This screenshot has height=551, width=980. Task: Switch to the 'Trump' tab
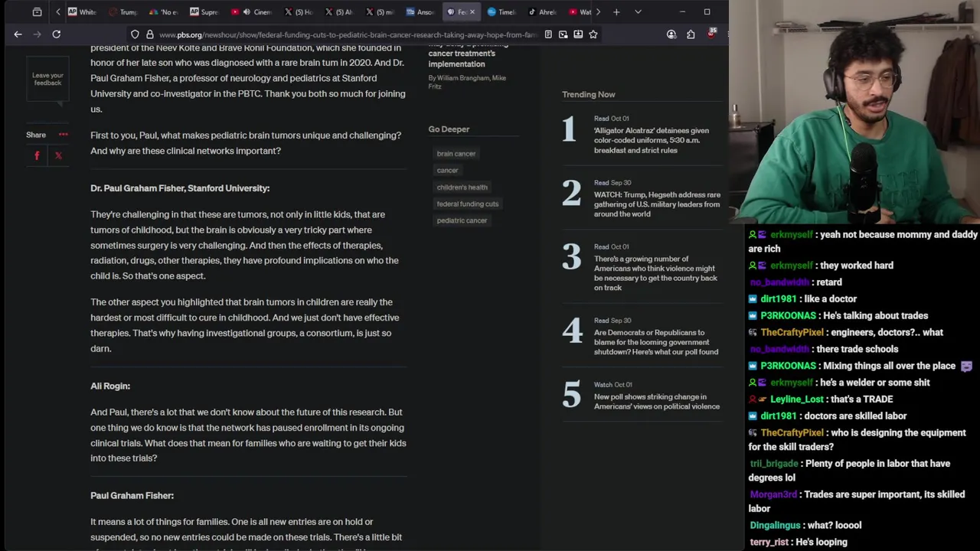click(122, 12)
